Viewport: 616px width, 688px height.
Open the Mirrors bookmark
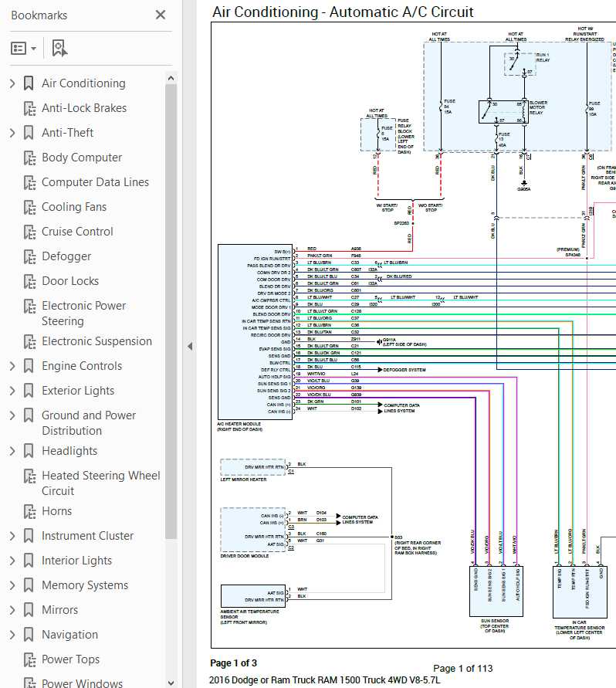pos(59,610)
